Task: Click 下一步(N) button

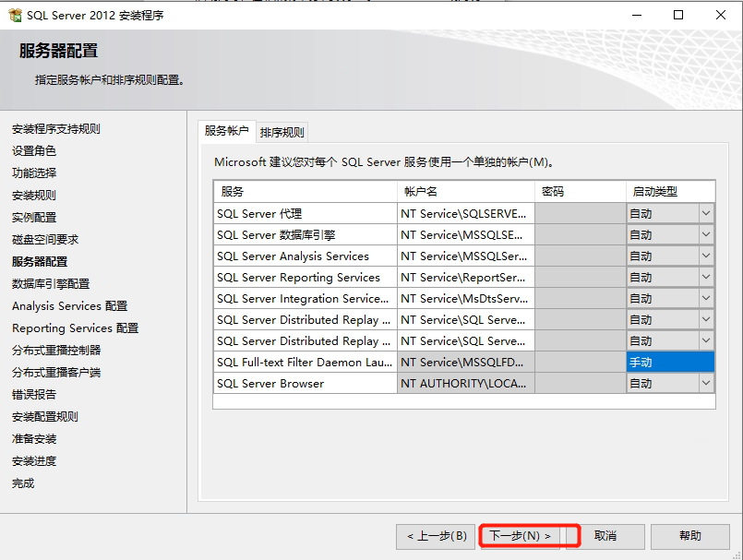Action: pos(520,536)
